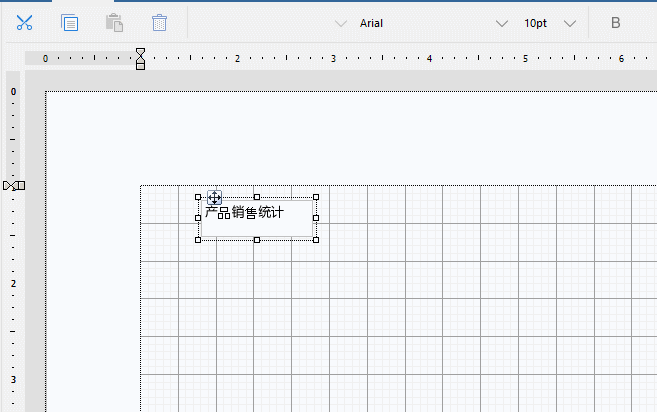
Task: Click the Paste clipboard icon
Action: click(x=114, y=23)
